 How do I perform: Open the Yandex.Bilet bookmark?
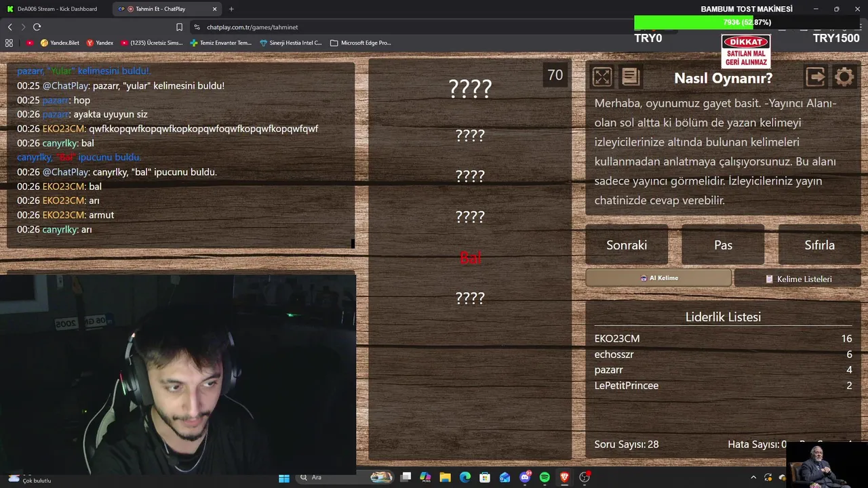pos(60,43)
